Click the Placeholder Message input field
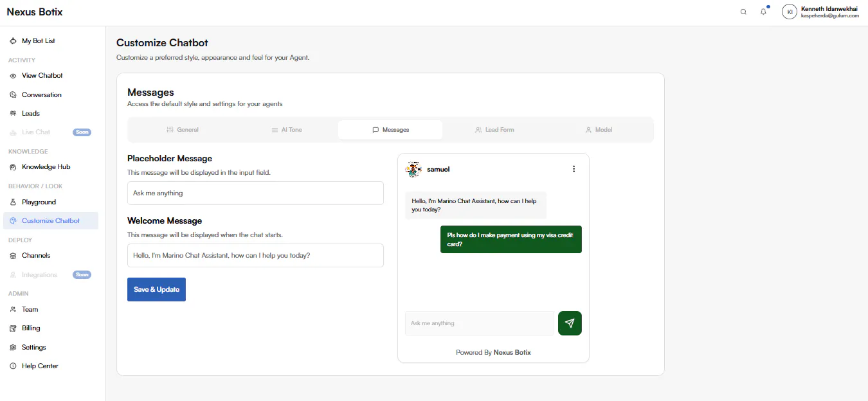The height and width of the screenshot is (401, 868). coord(255,193)
